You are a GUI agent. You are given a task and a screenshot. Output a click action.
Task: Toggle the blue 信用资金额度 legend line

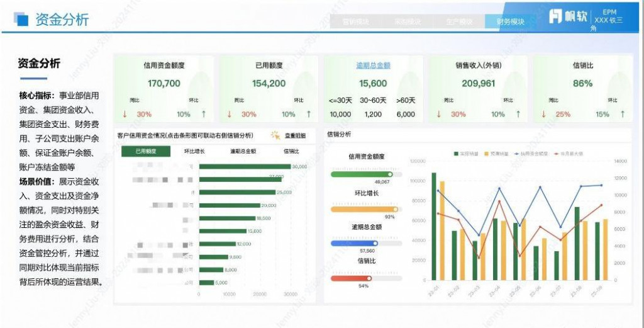pyautogui.click(x=531, y=154)
